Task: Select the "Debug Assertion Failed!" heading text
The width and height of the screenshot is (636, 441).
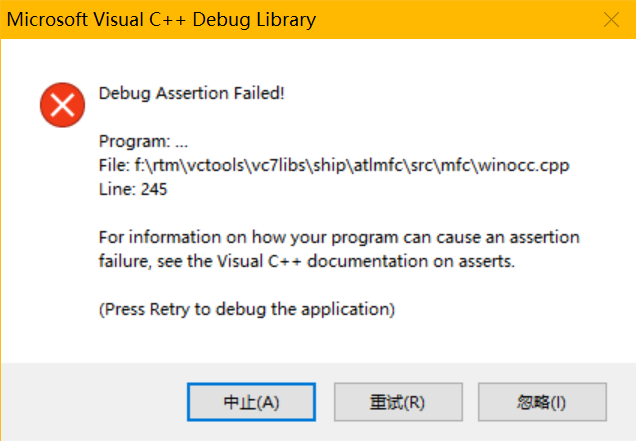Action: pyautogui.click(x=192, y=94)
